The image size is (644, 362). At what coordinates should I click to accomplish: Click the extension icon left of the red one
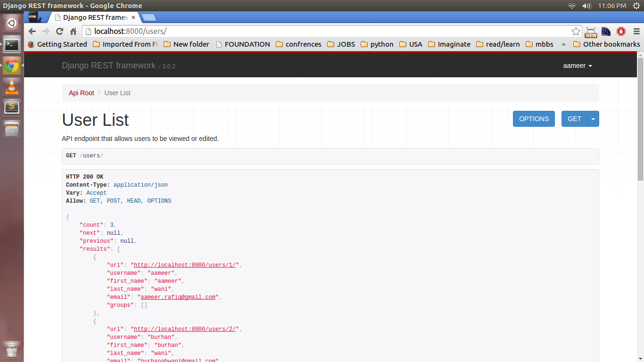coord(606,32)
